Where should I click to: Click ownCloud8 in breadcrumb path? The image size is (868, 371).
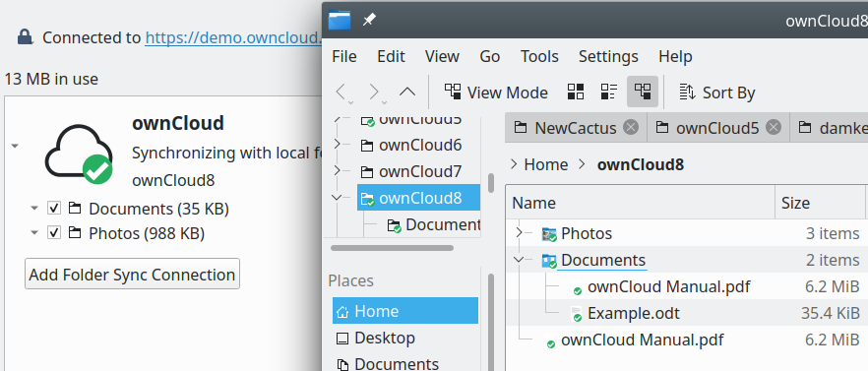coord(641,164)
